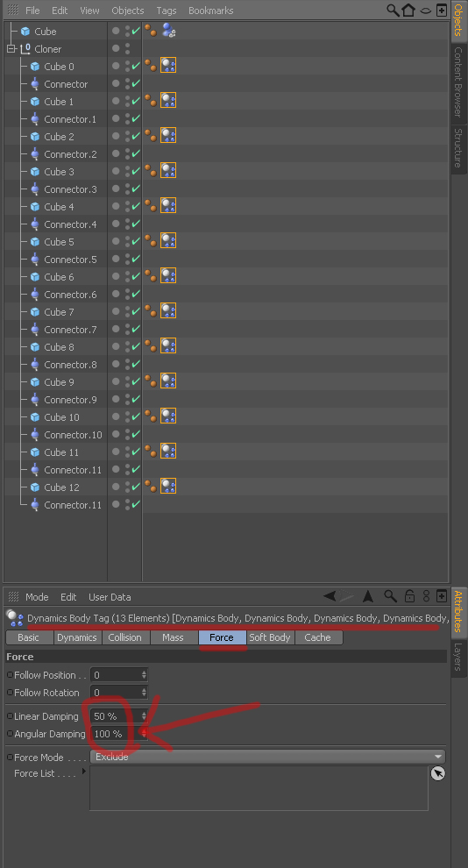Toggle the enable checkmark for Cube 8
The image size is (468, 868).
(136, 346)
